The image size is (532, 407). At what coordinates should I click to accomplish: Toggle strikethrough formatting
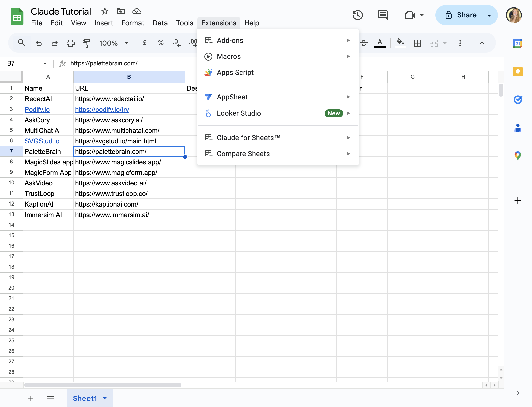click(x=364, y=43)
